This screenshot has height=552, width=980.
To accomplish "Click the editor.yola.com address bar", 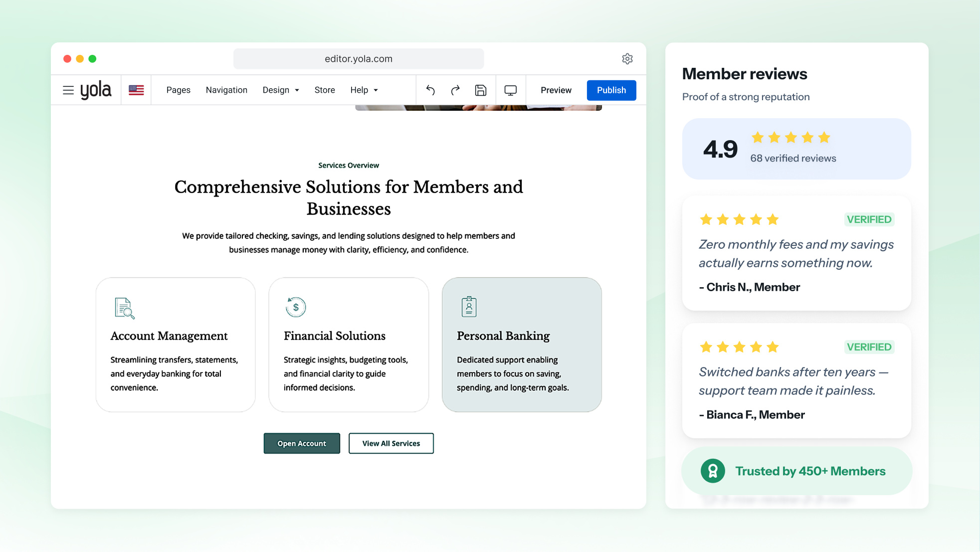I will 359,59.
